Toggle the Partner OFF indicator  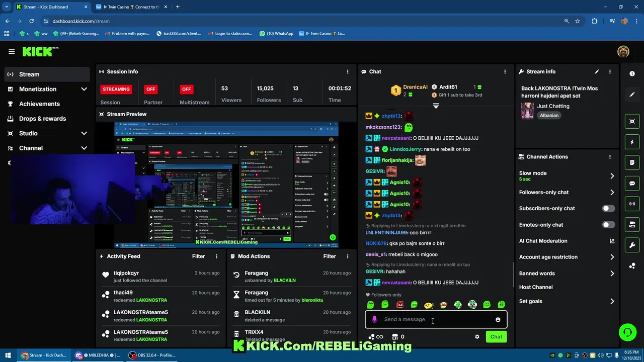[150, 89]
